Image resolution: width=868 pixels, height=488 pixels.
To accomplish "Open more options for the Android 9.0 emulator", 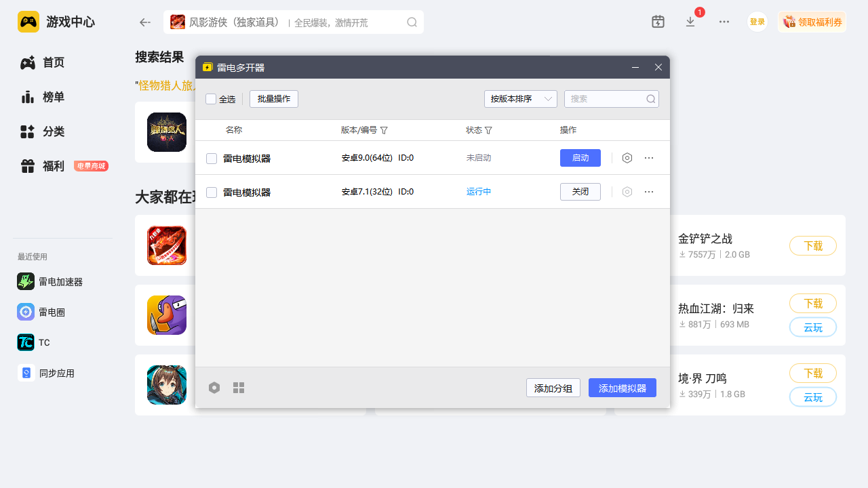I will click(x=649, y=158).
